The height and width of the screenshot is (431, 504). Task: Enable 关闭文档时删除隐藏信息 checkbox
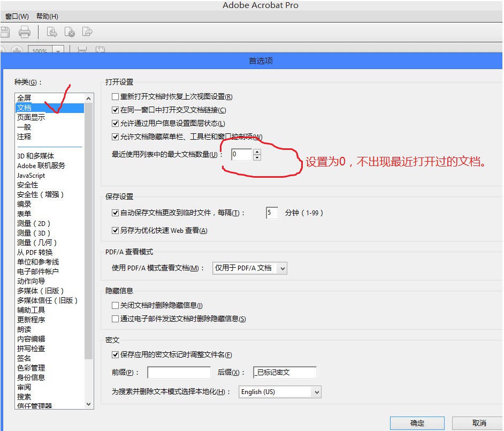click(115, 305)
